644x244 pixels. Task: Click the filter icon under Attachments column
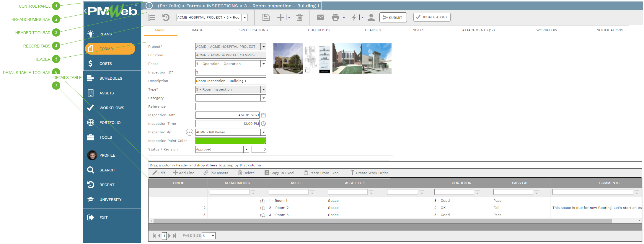pos(253,192)
